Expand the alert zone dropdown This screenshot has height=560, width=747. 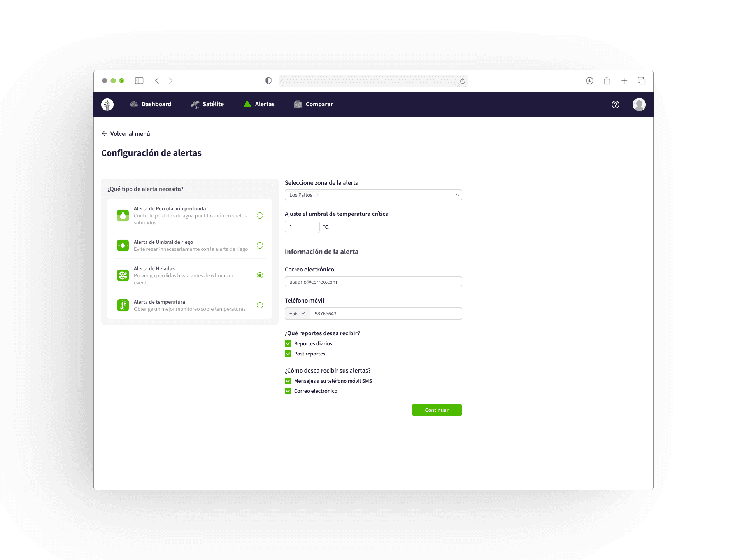tap(457, 195)
